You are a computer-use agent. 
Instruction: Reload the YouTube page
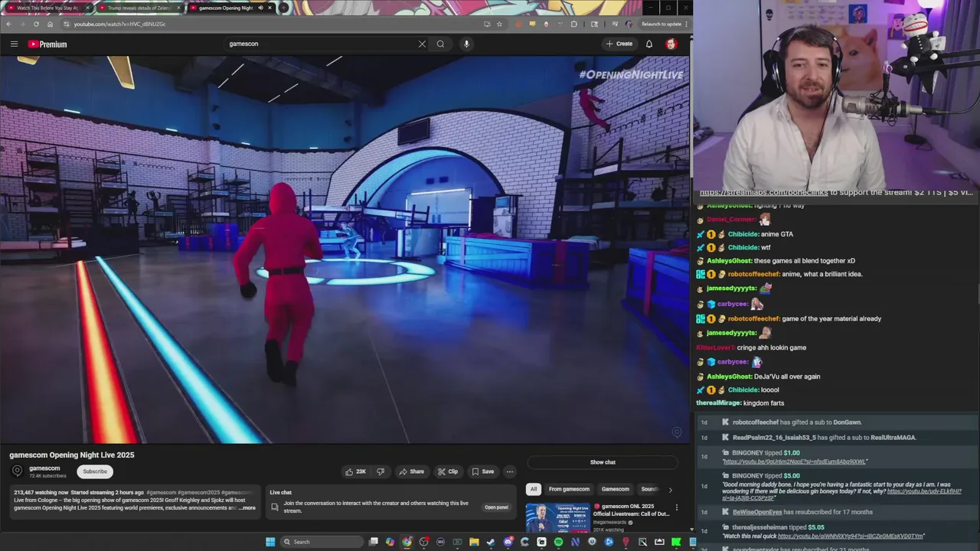(36, 24)
